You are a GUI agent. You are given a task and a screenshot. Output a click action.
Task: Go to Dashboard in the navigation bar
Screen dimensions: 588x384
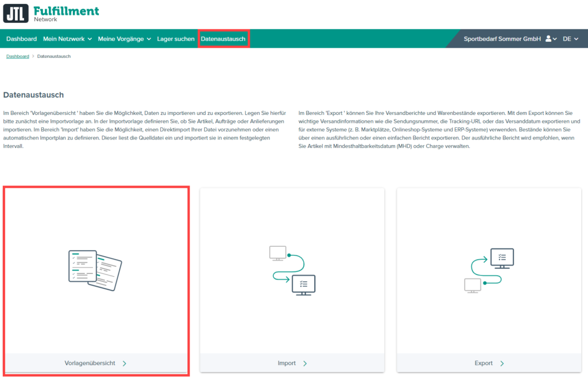click(21, 39)
